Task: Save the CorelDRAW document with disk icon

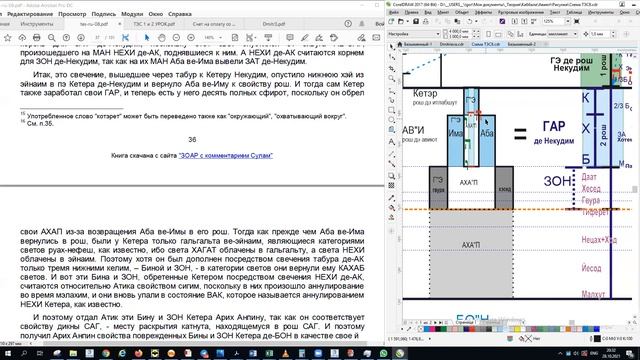Action: coord(416,21)
